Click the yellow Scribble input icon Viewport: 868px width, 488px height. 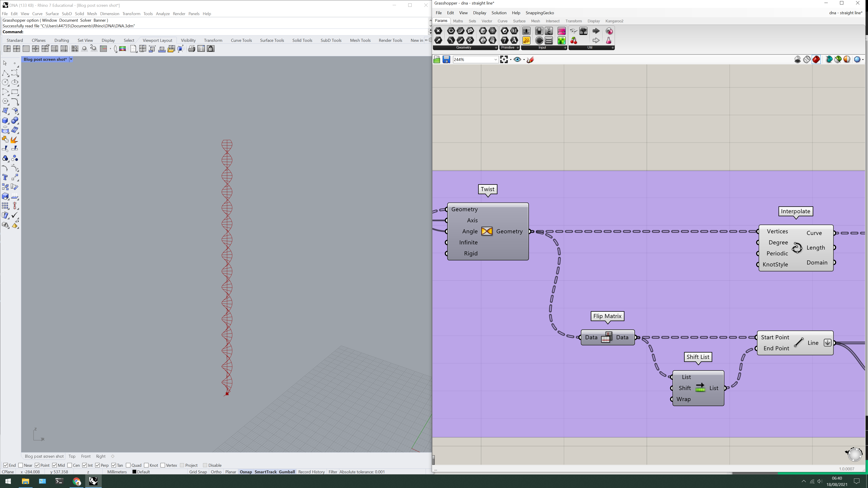(526, 40)
